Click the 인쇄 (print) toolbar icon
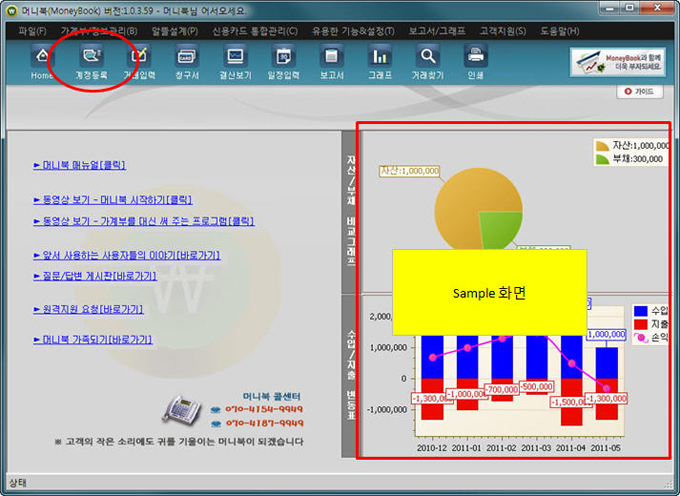This screenshot has height=496, width=680. pyautogui.click(x=475, y=62)
